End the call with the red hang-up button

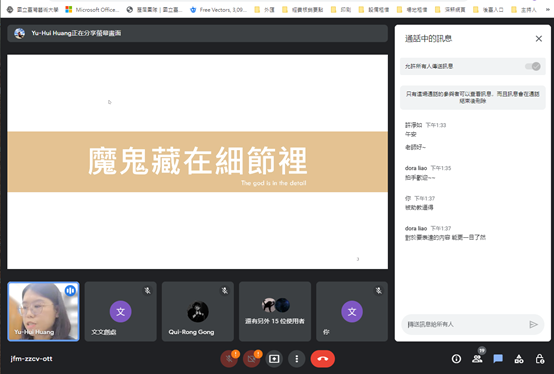tap(323, 359)
